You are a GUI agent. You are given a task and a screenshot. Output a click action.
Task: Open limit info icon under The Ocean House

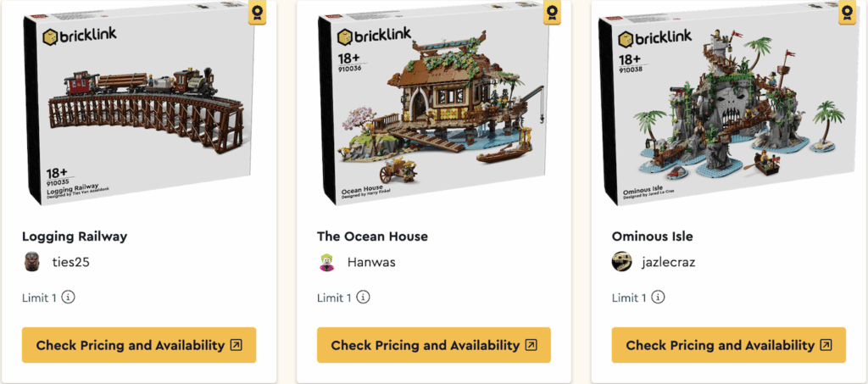pos(364,298)
